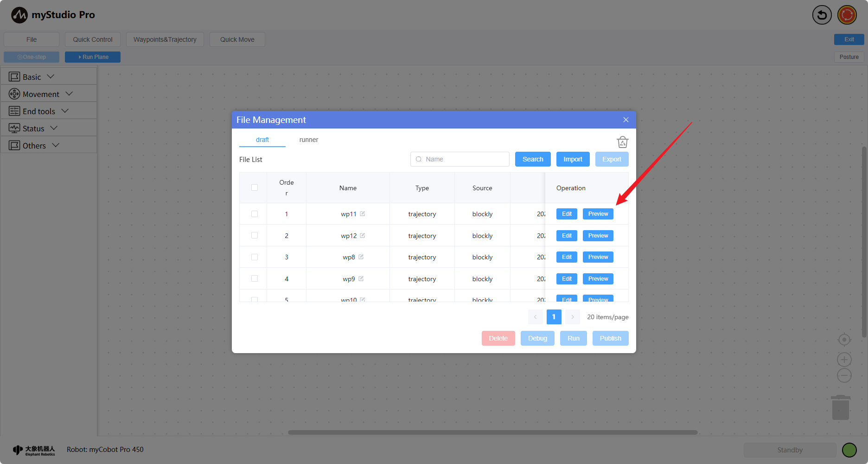The image size is (868, 464).
Task: Click the rename icon next to wp12
Action: coord(363,236)
